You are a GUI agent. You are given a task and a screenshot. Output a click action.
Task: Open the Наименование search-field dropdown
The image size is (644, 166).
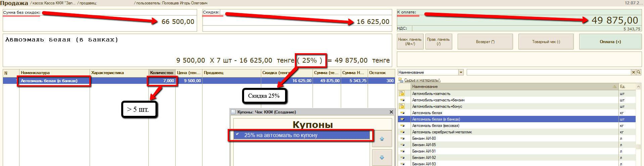click(x=461, y=72)
